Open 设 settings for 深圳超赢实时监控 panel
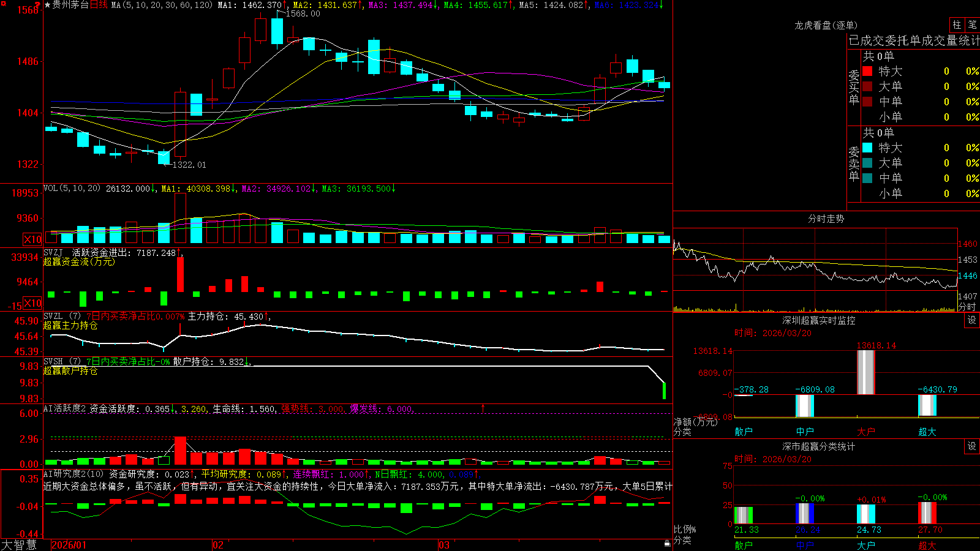Image resolution: width=980 pixels, height=551 pixels. [x=972, y=320]
